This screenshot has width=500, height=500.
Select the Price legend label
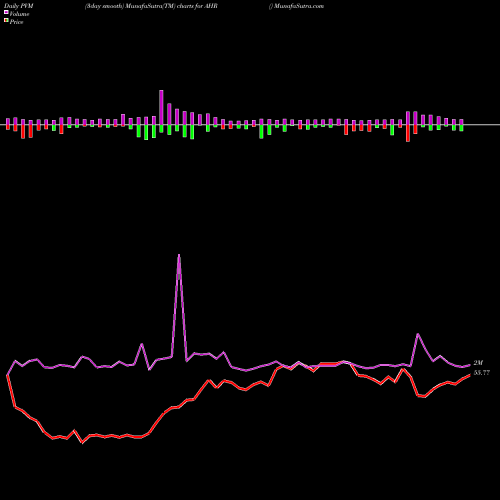point(16,22)
